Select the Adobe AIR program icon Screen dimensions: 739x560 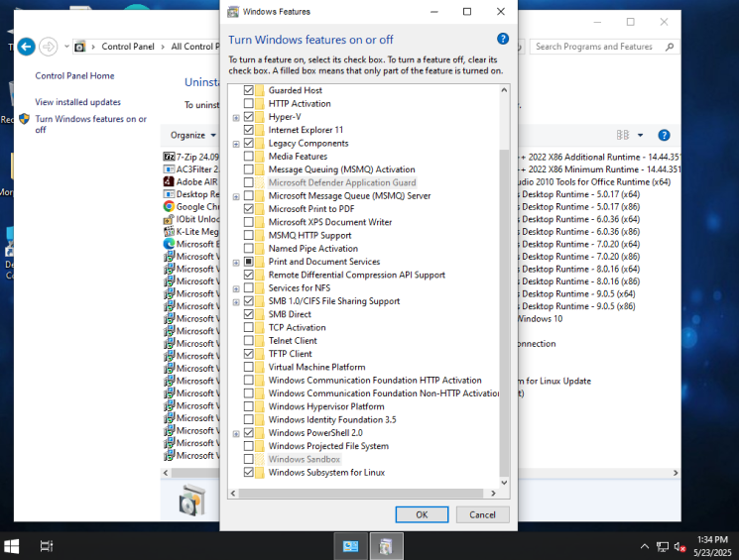[169, 181]
